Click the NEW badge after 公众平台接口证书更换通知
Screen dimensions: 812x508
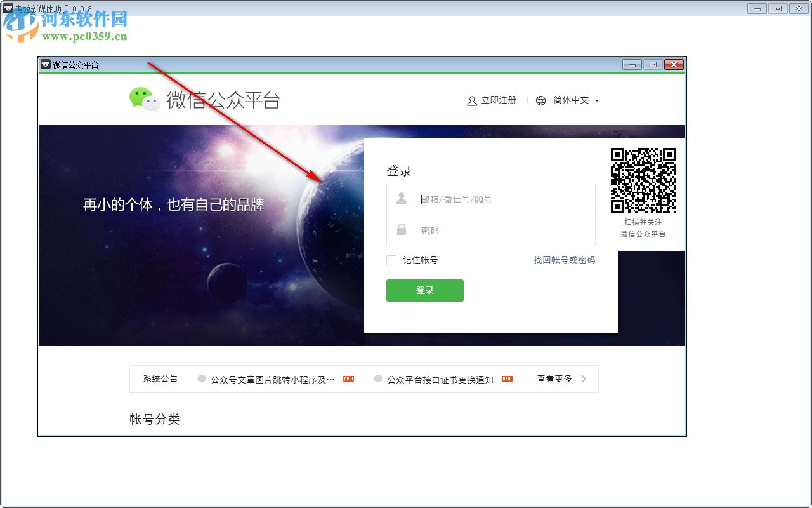507,379
